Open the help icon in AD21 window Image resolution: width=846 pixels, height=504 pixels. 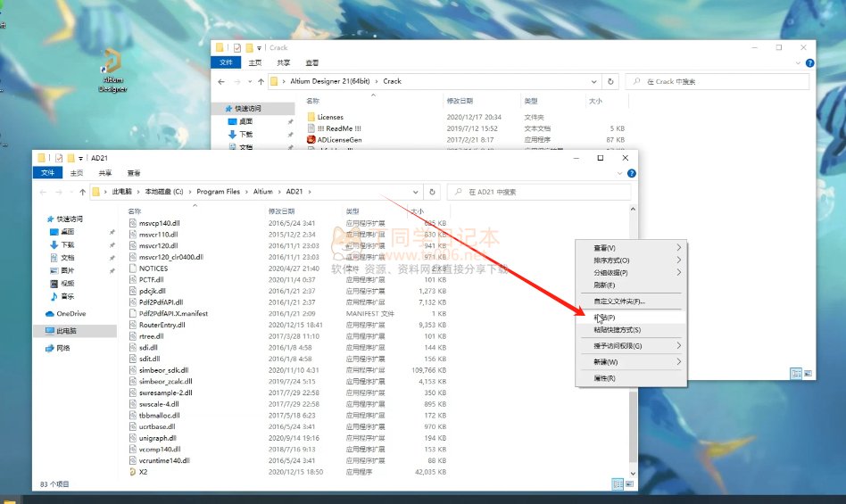(x=632, y=173)
